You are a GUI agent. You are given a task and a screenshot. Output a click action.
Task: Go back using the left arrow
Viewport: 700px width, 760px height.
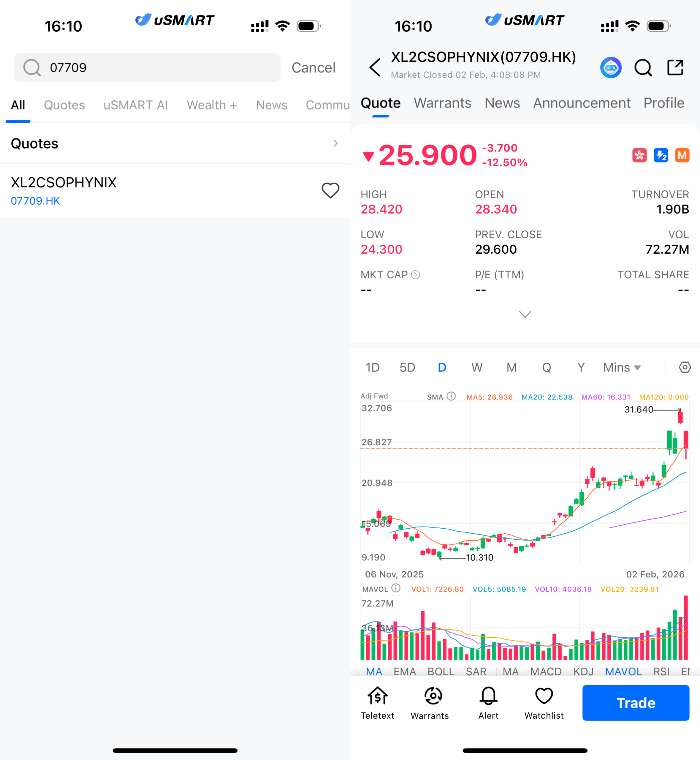coord(375,67)
